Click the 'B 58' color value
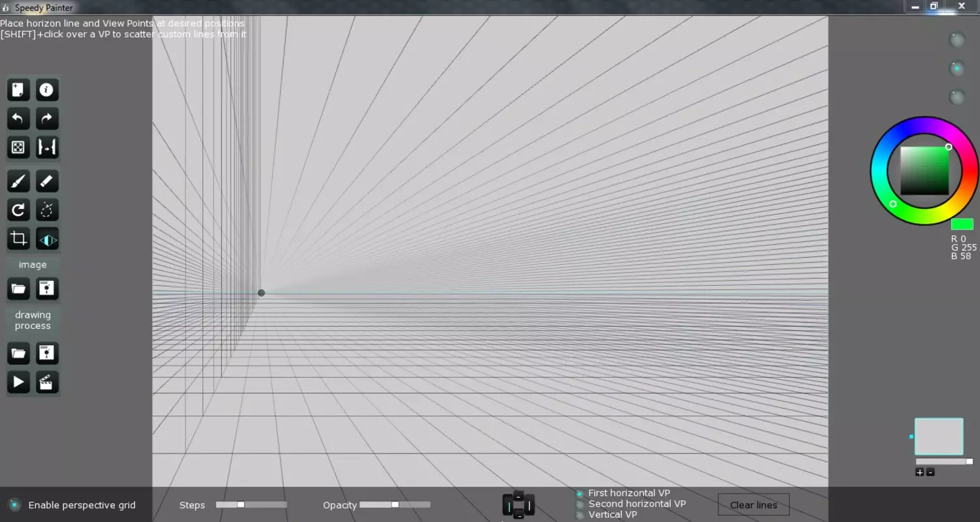The height and width of the screenshot is (522, 980). 961,256
